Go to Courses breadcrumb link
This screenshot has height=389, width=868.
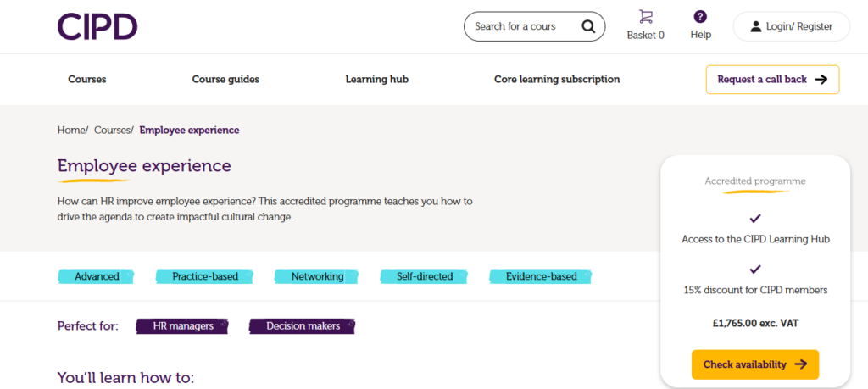(x=112, y=130)
